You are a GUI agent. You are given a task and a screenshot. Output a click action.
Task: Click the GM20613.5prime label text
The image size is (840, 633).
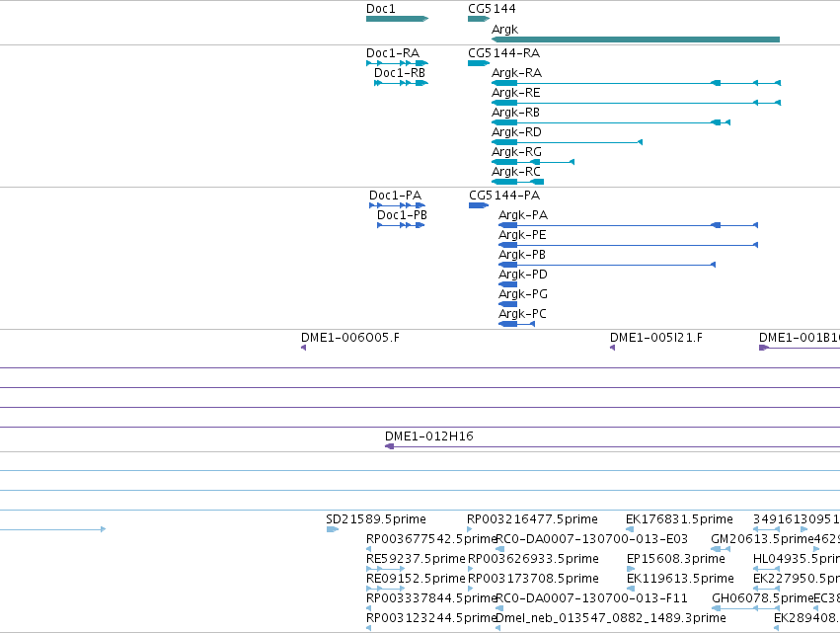pyautogui.click(x=762, y=538)
